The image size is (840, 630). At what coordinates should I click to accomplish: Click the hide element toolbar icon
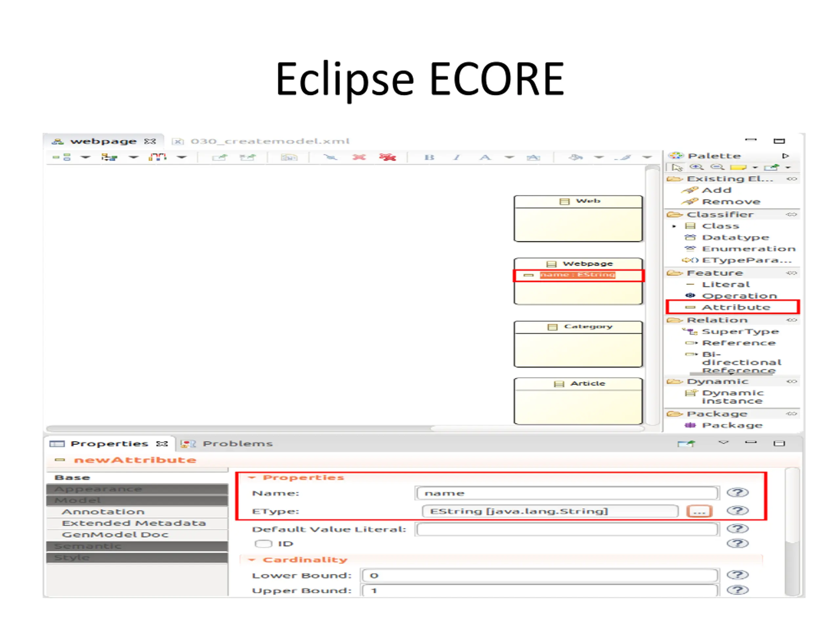pos(330,157)
